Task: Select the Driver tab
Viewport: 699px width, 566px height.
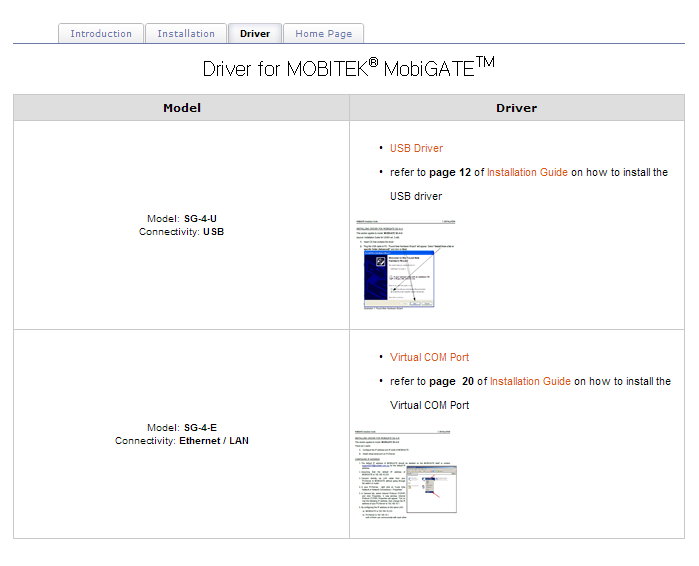Action: [255, 34]
